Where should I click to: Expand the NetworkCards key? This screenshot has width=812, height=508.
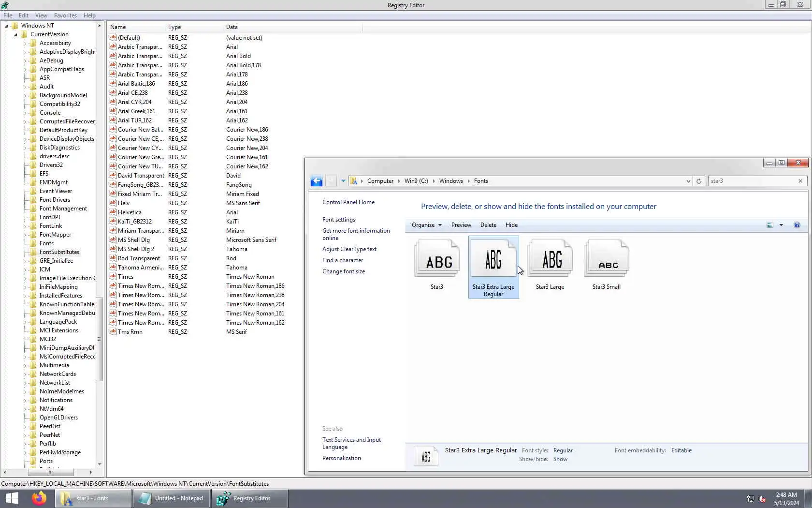[25, 374]
